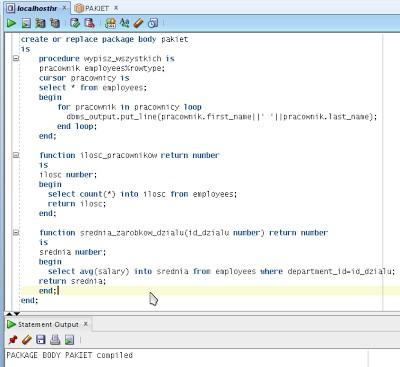Viewport: 400px width, 367px height.
Task: Click the splitter up arrow above output
Action: click(9, 314)
